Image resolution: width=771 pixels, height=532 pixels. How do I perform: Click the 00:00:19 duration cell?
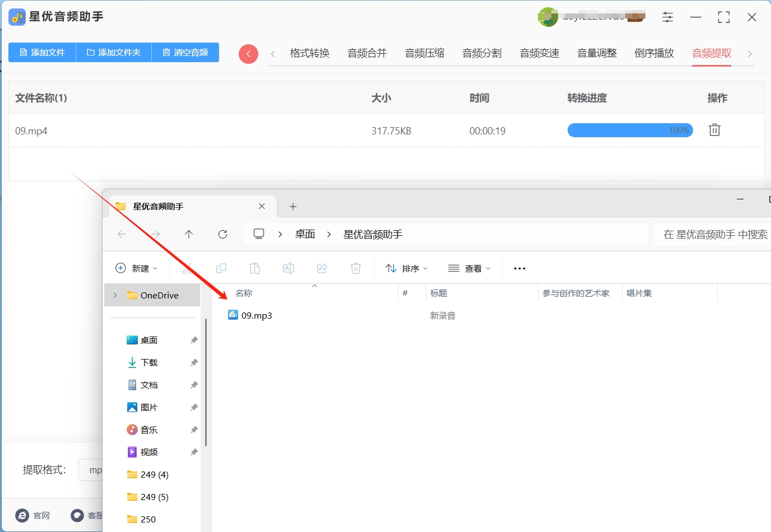(487, 131)
